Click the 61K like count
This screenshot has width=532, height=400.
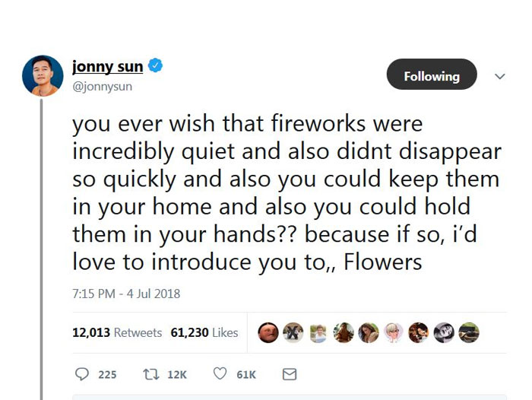click(246, 374)
